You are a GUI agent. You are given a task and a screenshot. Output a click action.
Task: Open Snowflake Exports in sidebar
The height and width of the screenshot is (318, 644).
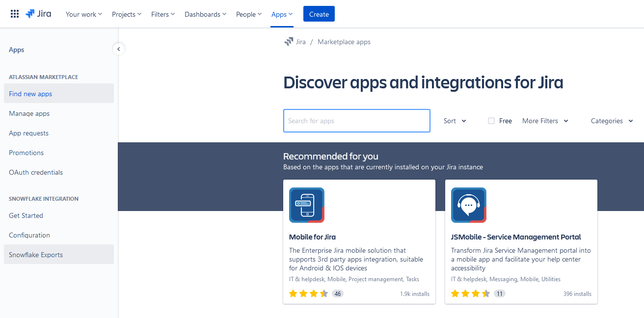tap(36, 255)
